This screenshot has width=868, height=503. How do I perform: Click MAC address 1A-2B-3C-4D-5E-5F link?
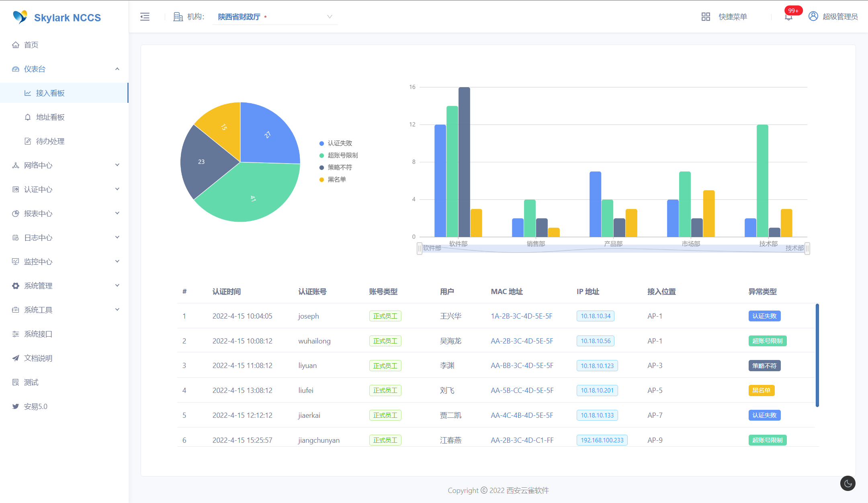click(521, 316)
